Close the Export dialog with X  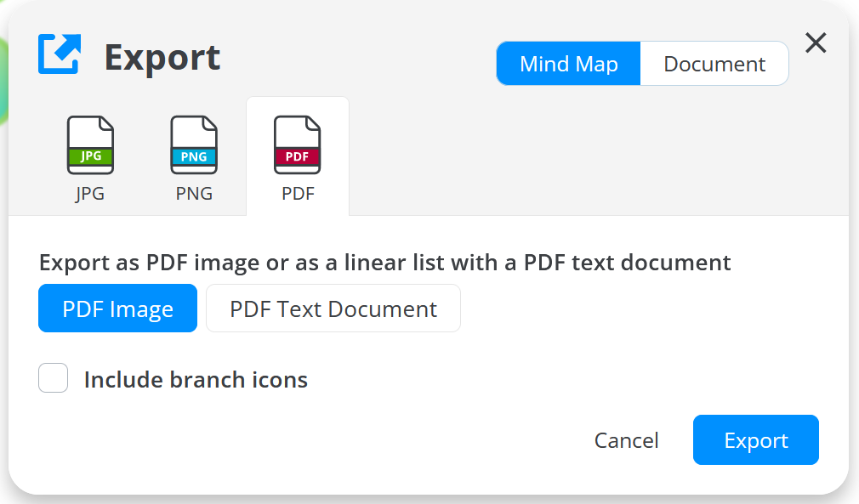click(x=816, y=42)
